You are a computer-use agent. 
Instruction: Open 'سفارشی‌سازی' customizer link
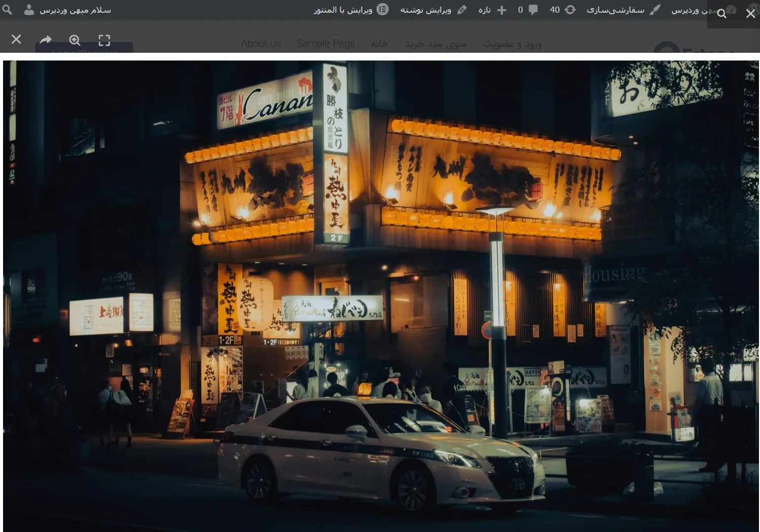(624, 10)
